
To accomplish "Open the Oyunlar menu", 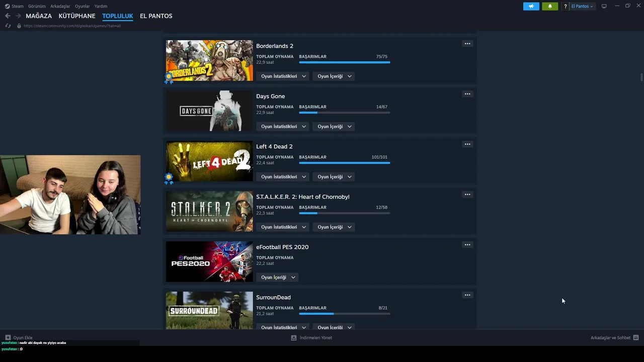I will coord(83,6).
